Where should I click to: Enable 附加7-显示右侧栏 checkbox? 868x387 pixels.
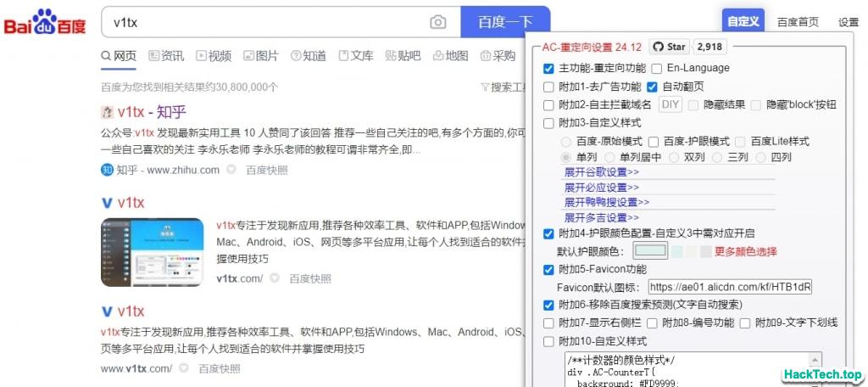coord(548,323)
